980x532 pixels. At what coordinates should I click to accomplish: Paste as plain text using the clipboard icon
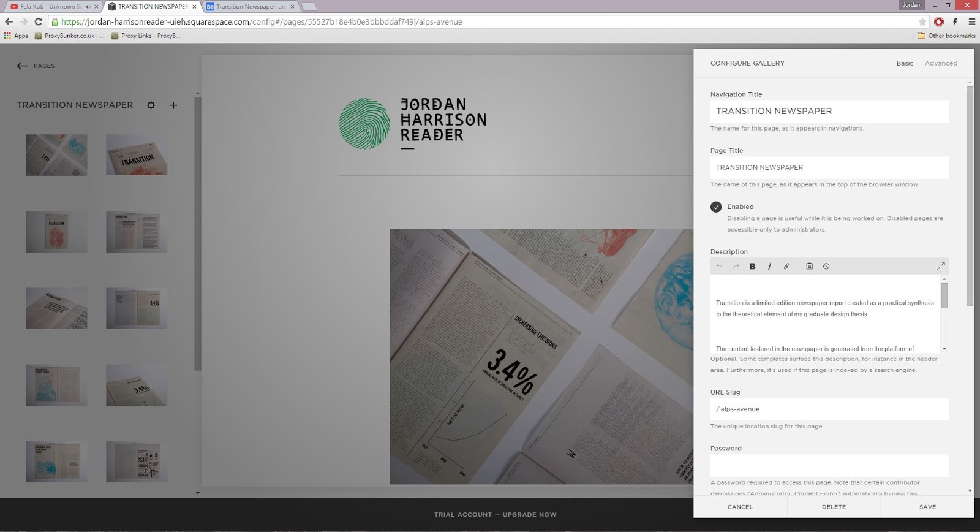click(809, 266)
